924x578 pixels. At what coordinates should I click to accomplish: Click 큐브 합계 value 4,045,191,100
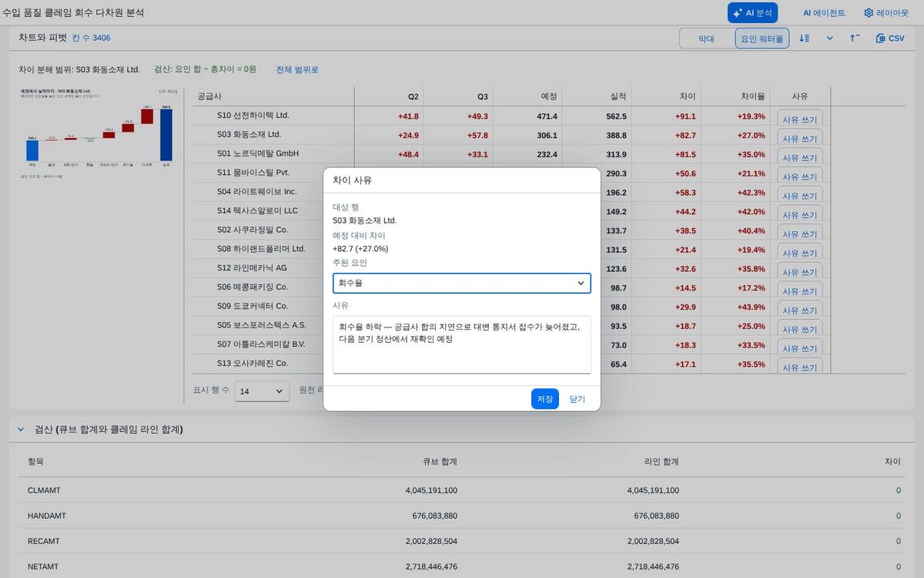click(431, 490)
